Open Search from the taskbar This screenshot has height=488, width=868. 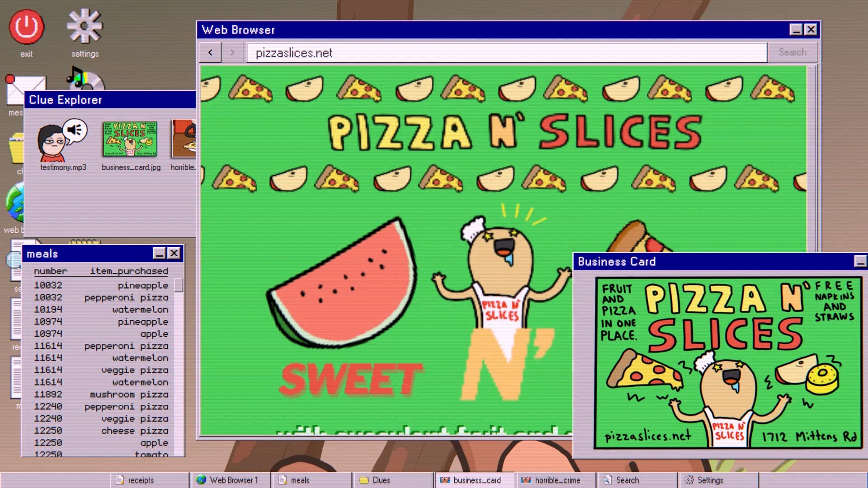click(x=637, y=480)
